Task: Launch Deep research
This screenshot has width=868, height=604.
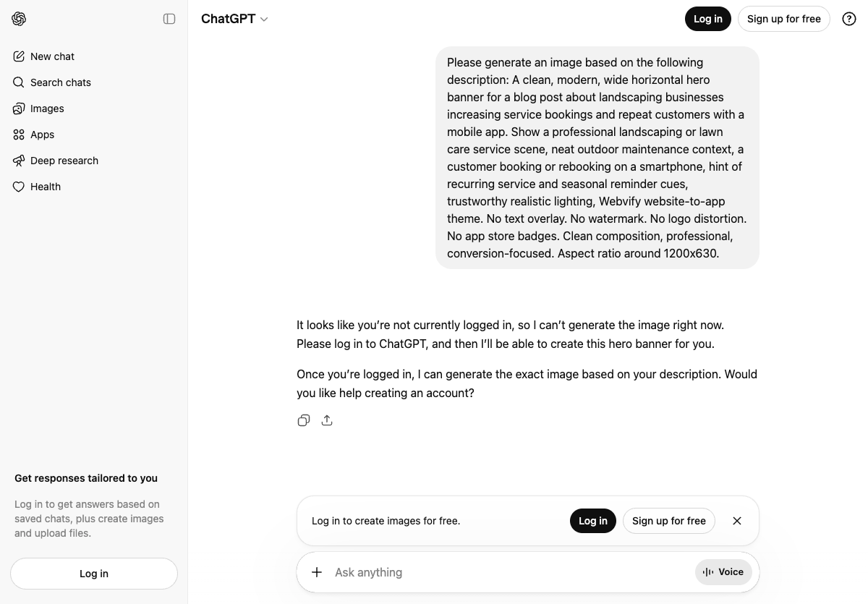Action: [64, 161]
